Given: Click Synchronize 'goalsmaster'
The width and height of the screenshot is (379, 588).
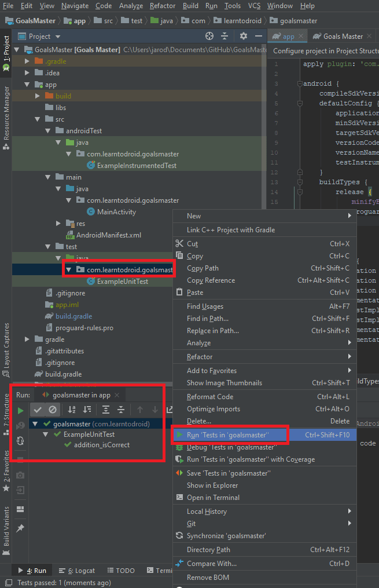Looking at the screenshot, I should click(x=264, y=536).
